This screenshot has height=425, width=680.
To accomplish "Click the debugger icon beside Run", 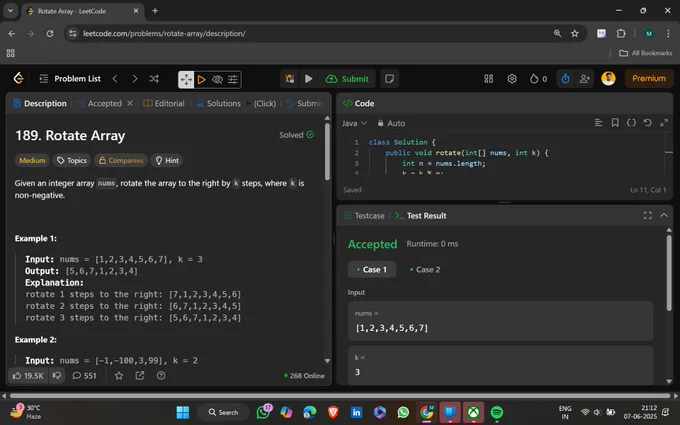I will tap(290, 78).
